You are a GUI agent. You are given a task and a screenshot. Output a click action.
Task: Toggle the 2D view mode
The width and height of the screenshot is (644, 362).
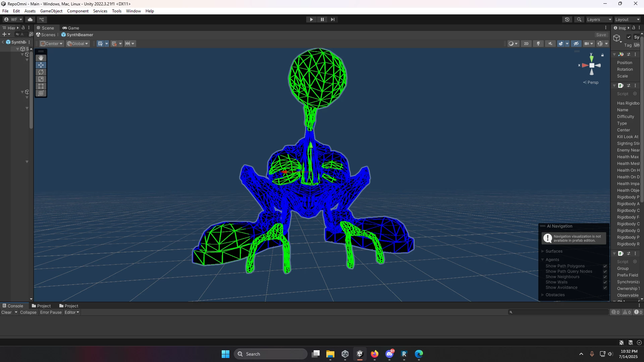click(526, 44)
